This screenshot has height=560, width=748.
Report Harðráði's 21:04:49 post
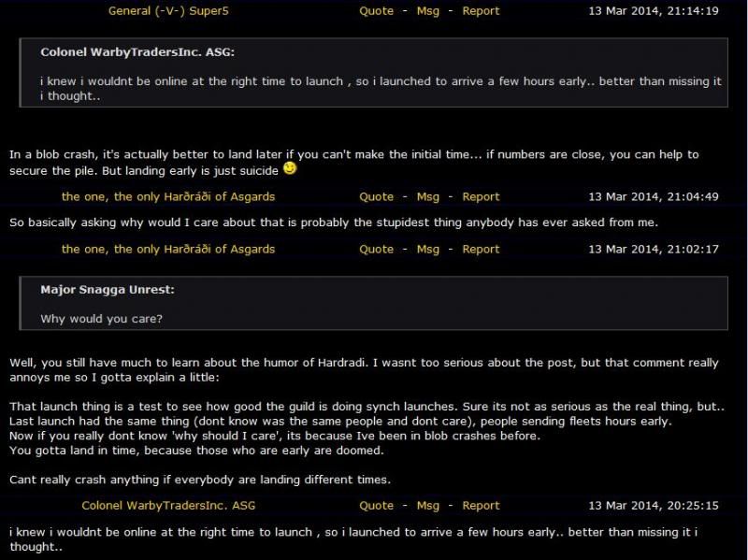[x=481, y=196]
